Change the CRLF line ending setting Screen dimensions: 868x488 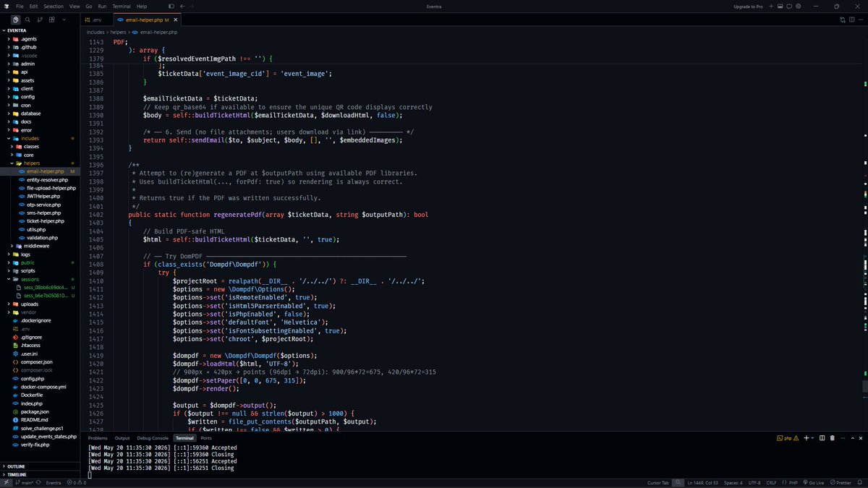[771, 483]
